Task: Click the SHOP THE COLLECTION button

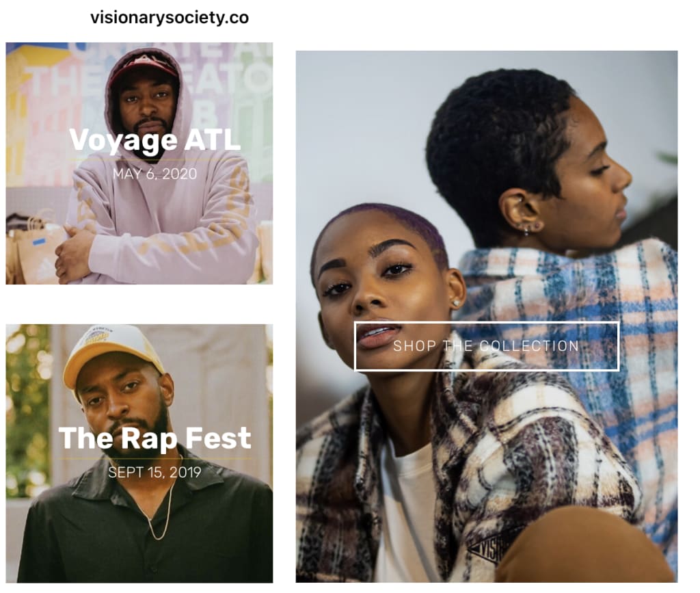Action: [x=487, y=346]
